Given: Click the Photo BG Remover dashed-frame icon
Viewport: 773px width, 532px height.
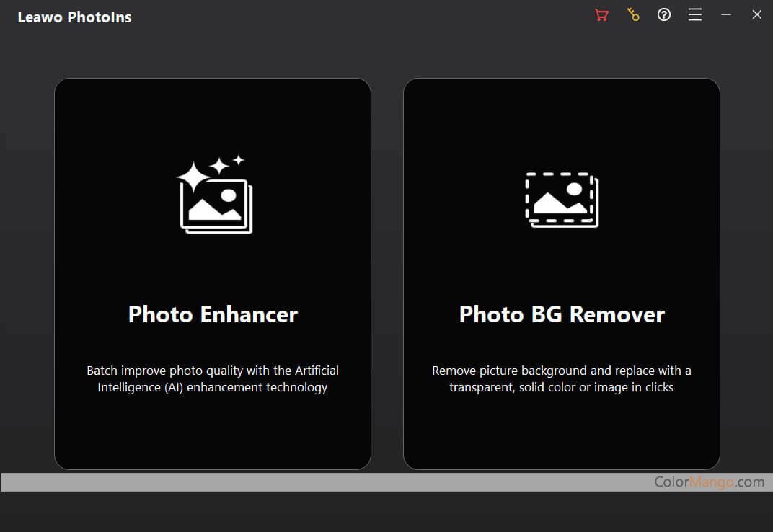Looking at the screenshot, I should coord(562,200).
